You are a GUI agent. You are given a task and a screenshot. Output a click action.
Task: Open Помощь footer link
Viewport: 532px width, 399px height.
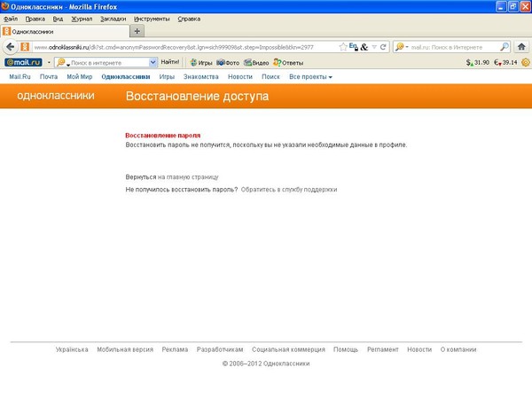[x=346, y=349]
